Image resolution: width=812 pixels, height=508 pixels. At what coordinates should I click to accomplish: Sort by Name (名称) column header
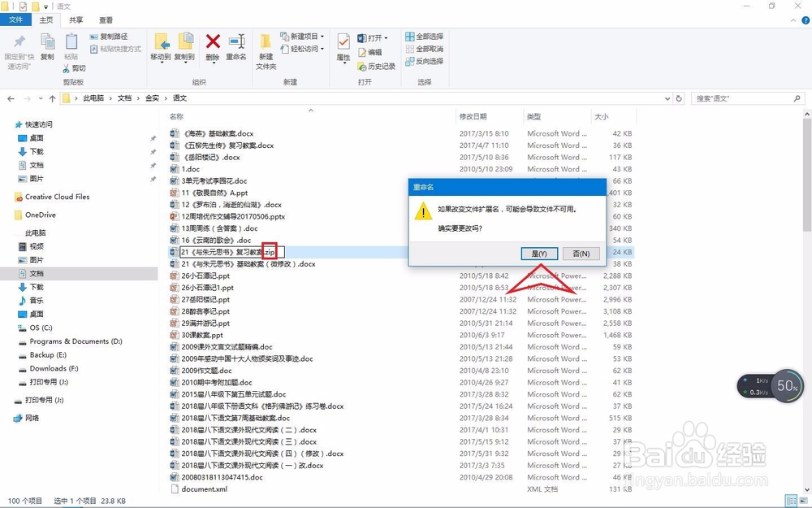point(176,116)
